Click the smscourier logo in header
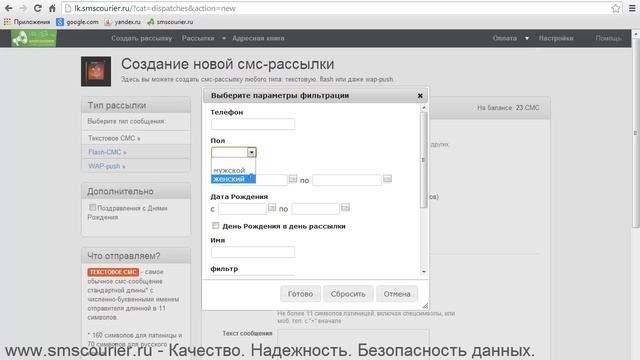640x360 pixels. click(x=33, y=38)
